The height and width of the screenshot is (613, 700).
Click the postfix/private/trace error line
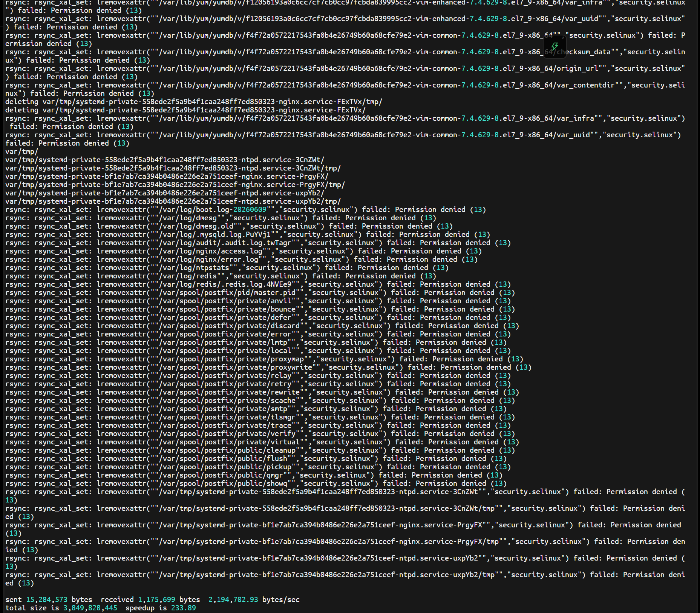point(258,426)
